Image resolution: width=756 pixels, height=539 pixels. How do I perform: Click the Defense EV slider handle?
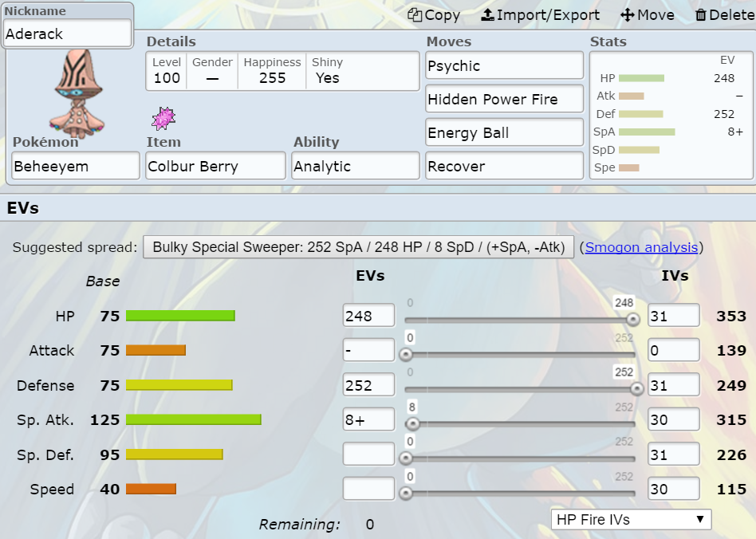click(636, 389)
